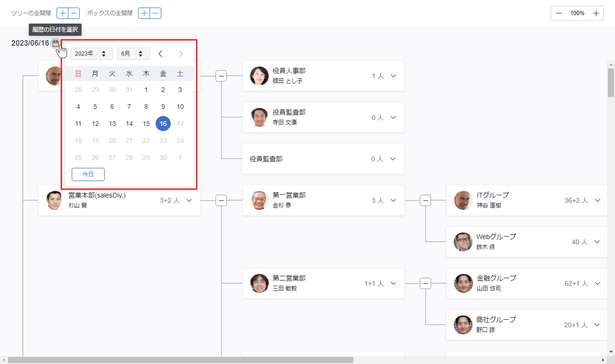
Task: Click the 100% zoom level value
Action: (x=577, y=13)
